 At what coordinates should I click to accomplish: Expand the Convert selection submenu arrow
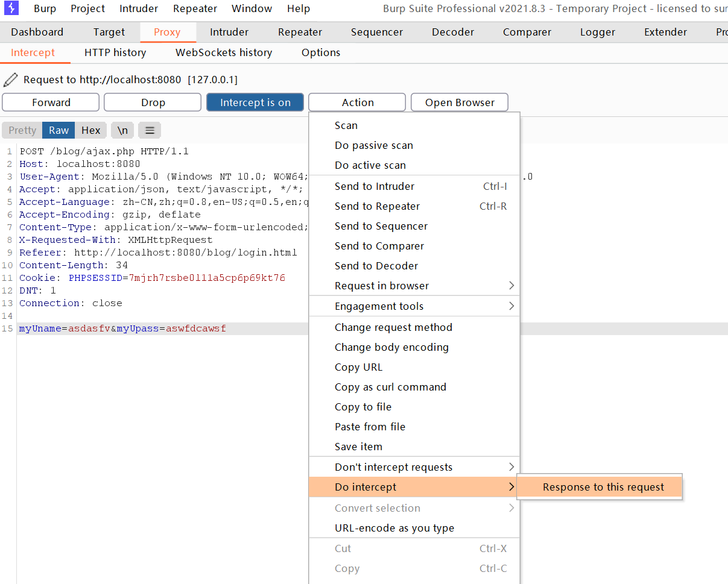[511, 507]
